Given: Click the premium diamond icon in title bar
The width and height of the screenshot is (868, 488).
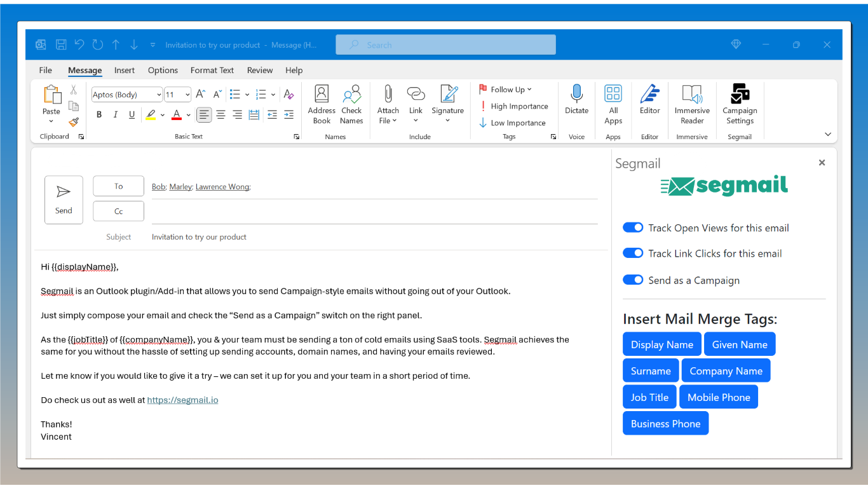Looking at the screenshot, I should coord(736,44).
